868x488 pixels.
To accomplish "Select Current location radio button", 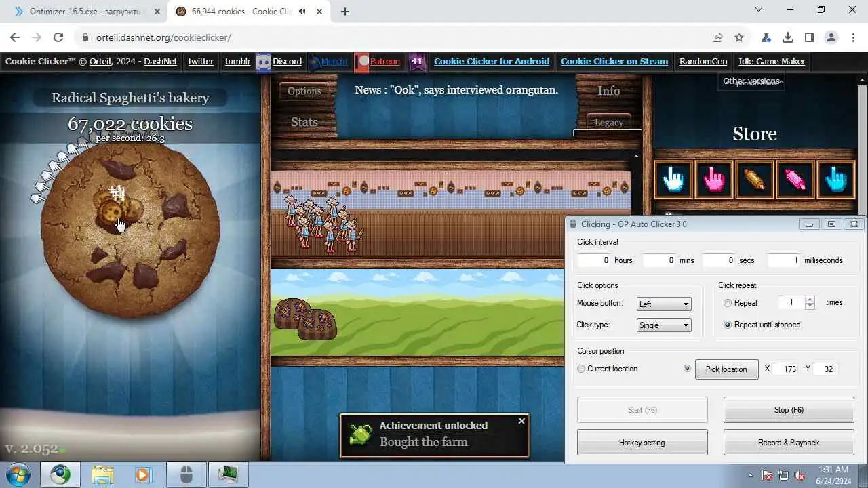I will (x=581, y=369).
